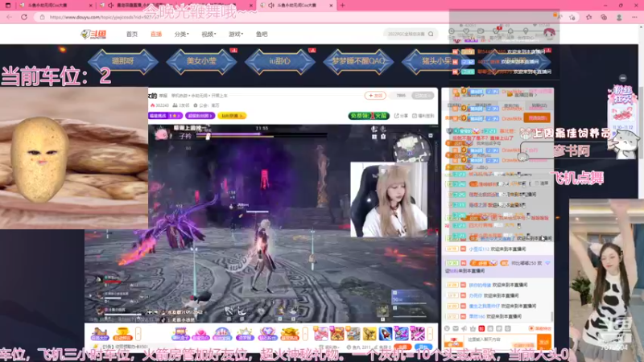This screenshot has width=644, height=362.
Task: Click the chat message input field
Action: 499,340
